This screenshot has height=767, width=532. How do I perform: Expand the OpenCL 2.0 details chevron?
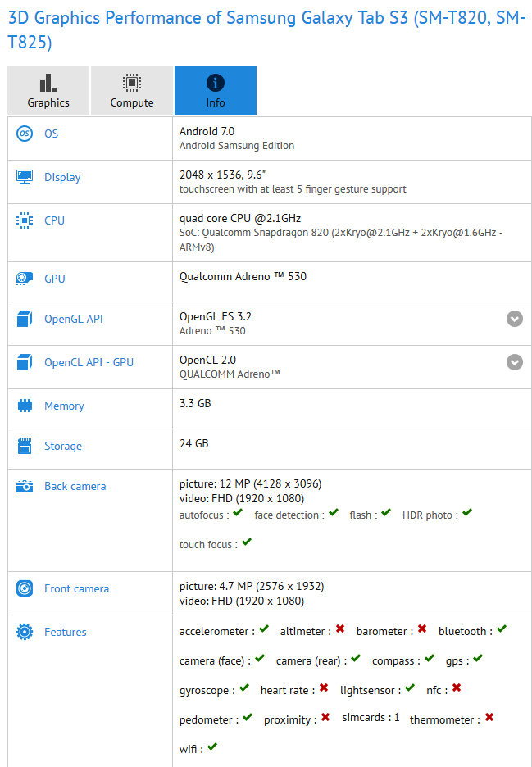[x=515, y=361]
